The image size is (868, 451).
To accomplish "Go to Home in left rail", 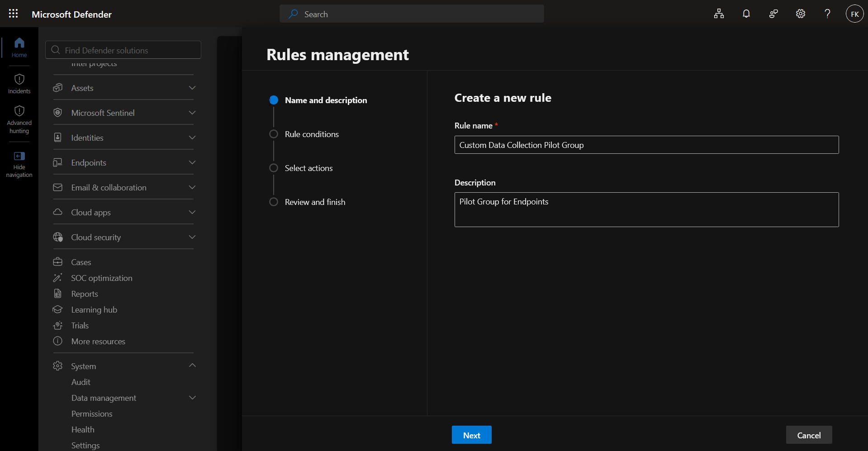I will click(x=19, y=47).
